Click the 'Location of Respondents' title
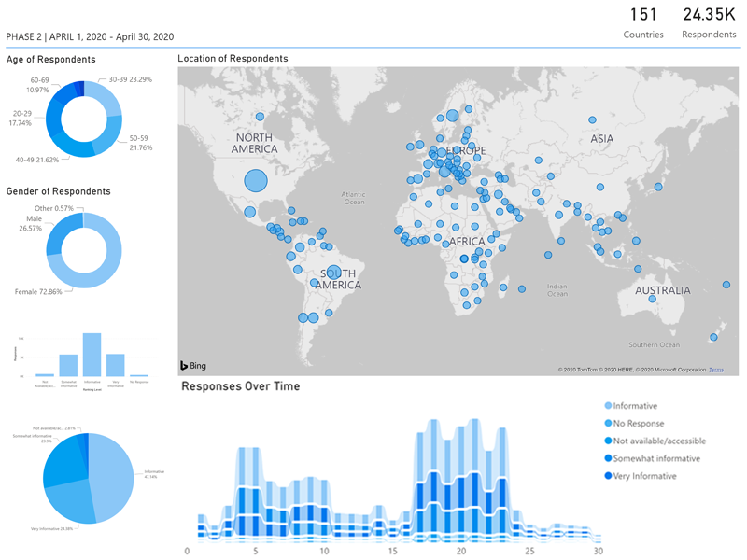Viewport: 747px width, 560px height. (x=233, y=59)
